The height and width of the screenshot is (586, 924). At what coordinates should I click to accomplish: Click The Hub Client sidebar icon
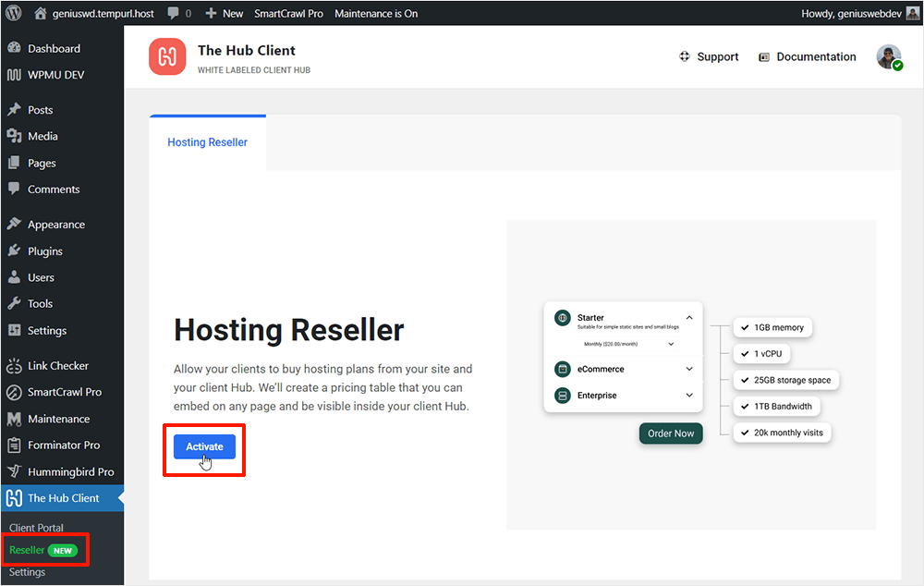point(14,498)
